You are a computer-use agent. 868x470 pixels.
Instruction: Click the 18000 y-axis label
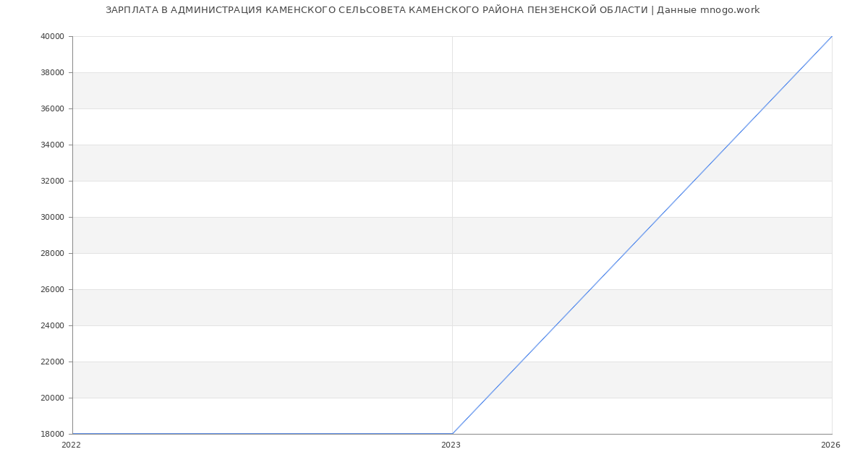click(x=53, y=434)
